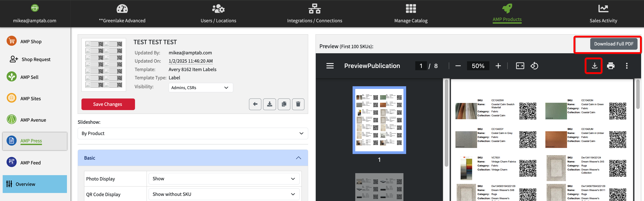Open AMP Products rocket tab
The height and width of the screenshot is (201, 644).
pyautogui.click(x=507, y=14)
